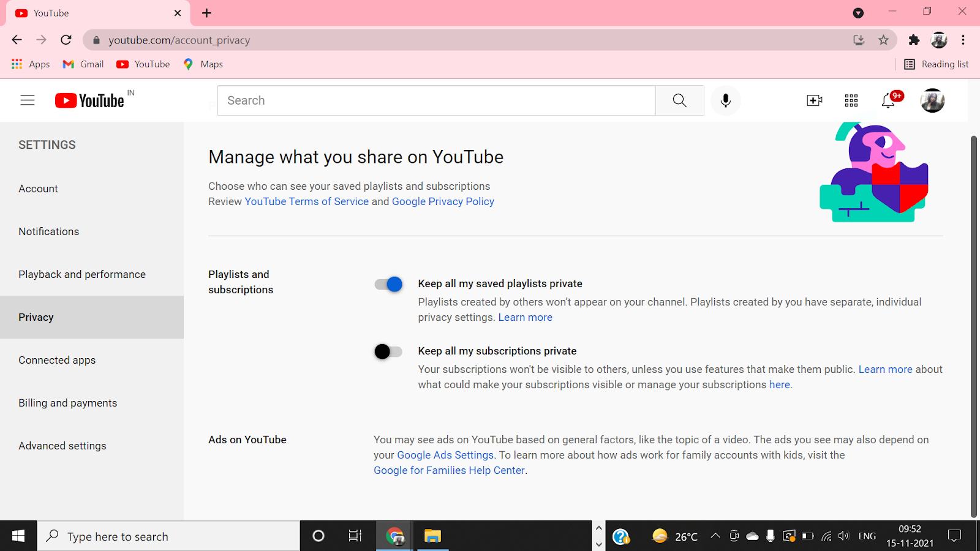Image resolution: width=980 pixels, height=551 pixels.
Task: Open YouTube Terms of Service link
Action: (x=307, y=201)
